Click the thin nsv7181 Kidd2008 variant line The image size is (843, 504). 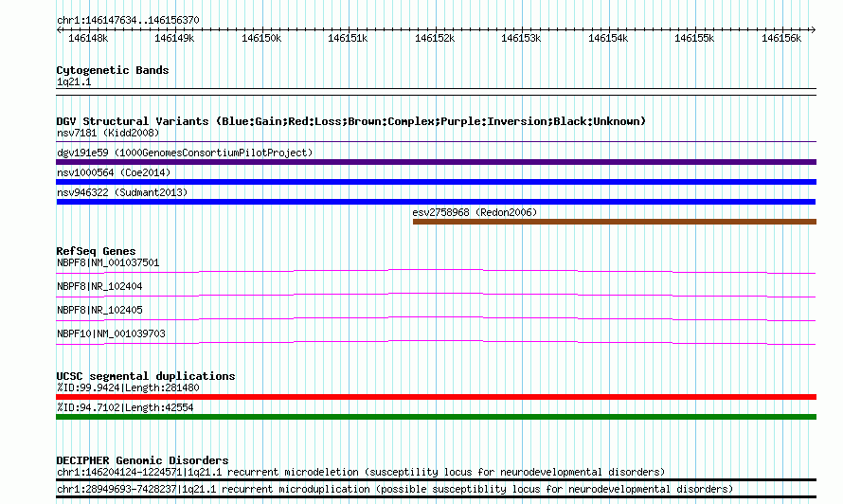[x=436, y=142]
